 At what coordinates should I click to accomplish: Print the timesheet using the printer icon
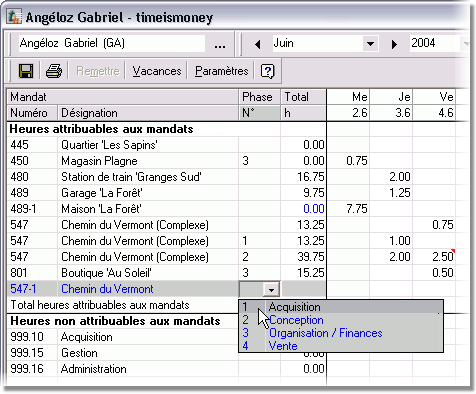pos(54,71)
